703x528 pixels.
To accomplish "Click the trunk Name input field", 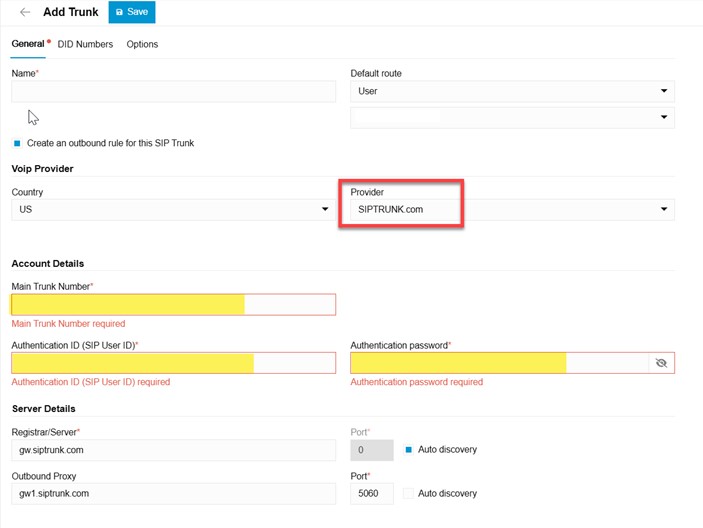I will coord(174,92).
